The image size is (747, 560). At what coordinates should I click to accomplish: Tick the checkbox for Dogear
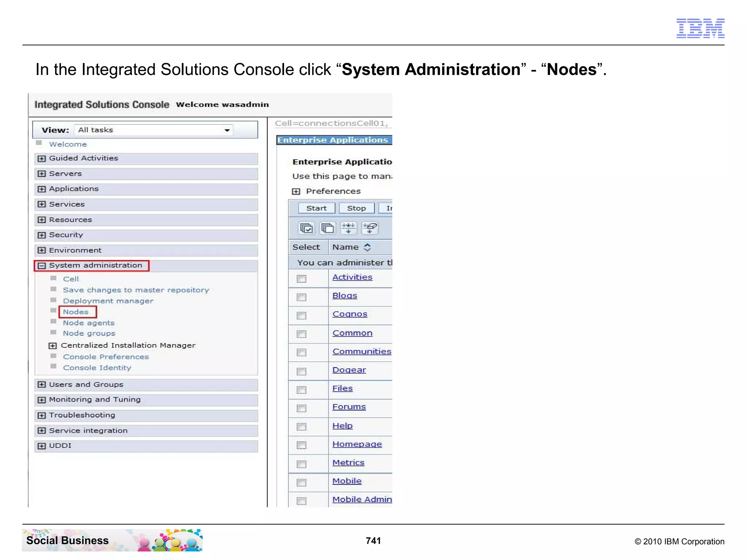pyautogui.click(x=301, y=372)
